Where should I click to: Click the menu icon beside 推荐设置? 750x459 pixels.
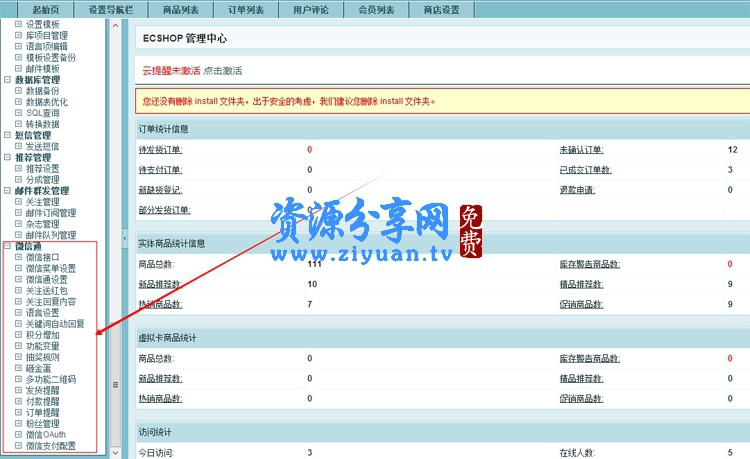[18, 168]
